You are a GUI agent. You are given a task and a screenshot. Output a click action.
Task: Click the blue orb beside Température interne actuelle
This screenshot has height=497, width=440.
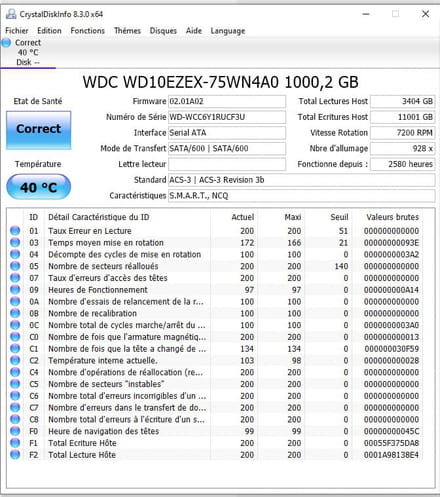click(15, 360)
